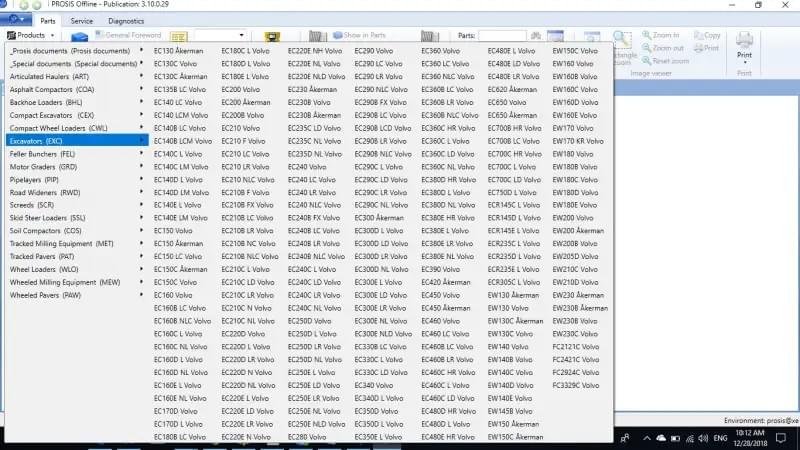The image size is (800, 450).
Task: Choose EC210 LC Volvo model
Action: point(245,154)
